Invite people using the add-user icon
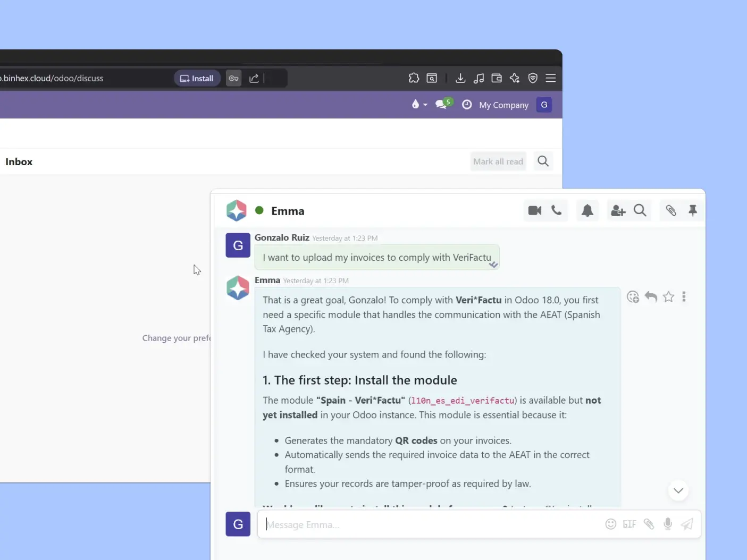747x560 pixels. click(618, 211)
